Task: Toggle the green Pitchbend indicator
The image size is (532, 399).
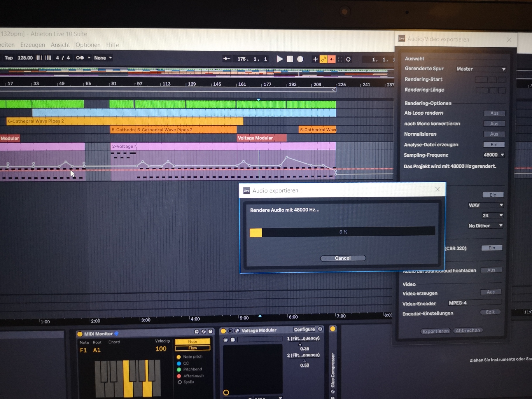Action: [179, 370]
